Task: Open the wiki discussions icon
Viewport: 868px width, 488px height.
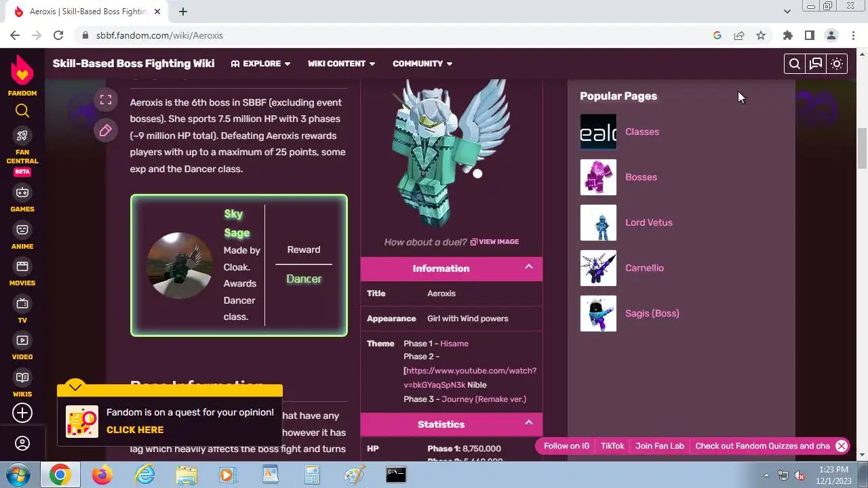Action: tap(816, 64)
